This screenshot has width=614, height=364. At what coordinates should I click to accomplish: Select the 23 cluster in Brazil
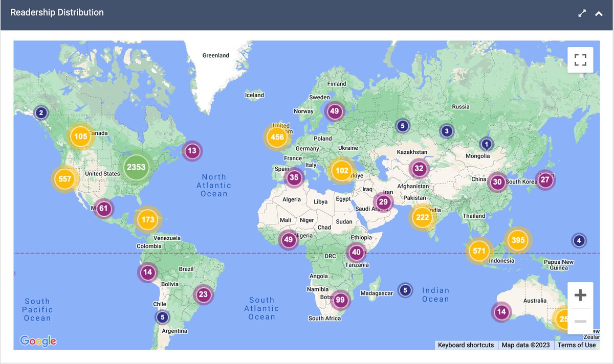coord(203,294)
